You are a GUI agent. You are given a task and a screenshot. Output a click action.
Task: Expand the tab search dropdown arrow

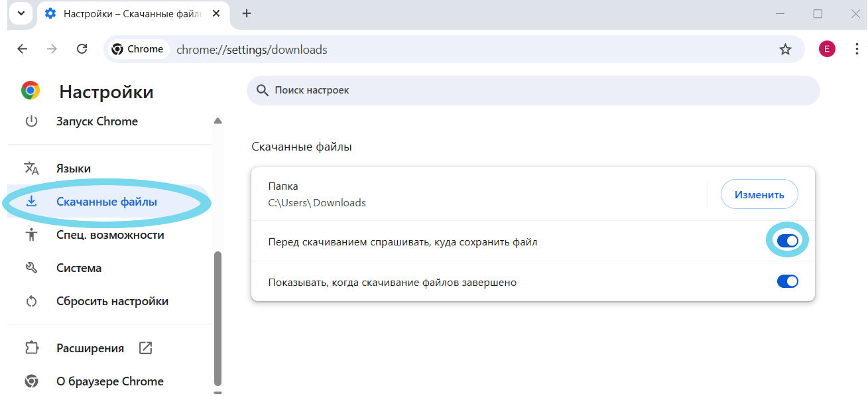[x=21, y=13]
